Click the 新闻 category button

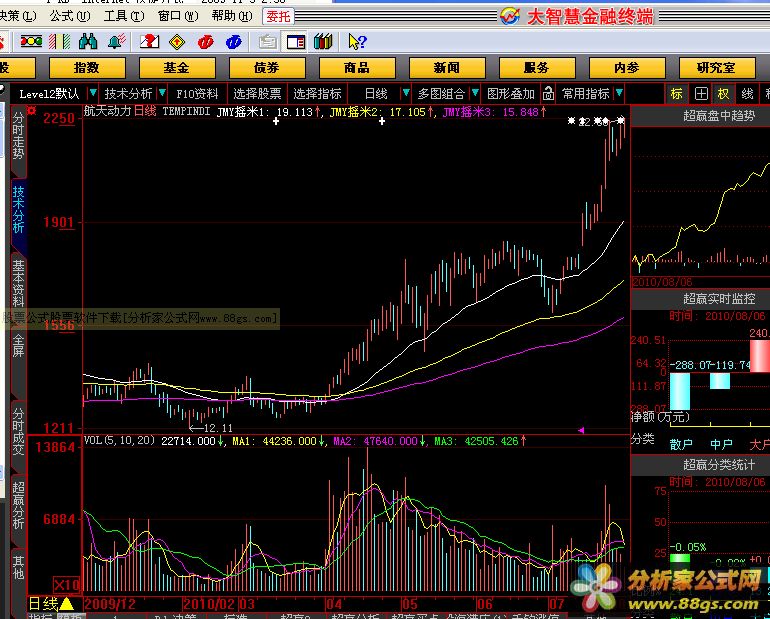[x=446, y=68]
